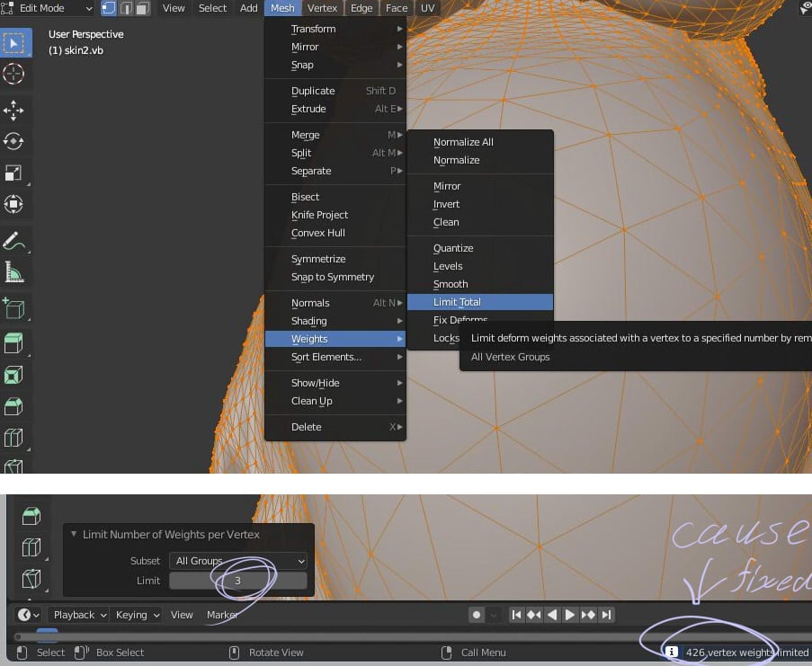812x666 pixels.
Task: Pick the Rotate tool
Action: [x=13, y=141]
